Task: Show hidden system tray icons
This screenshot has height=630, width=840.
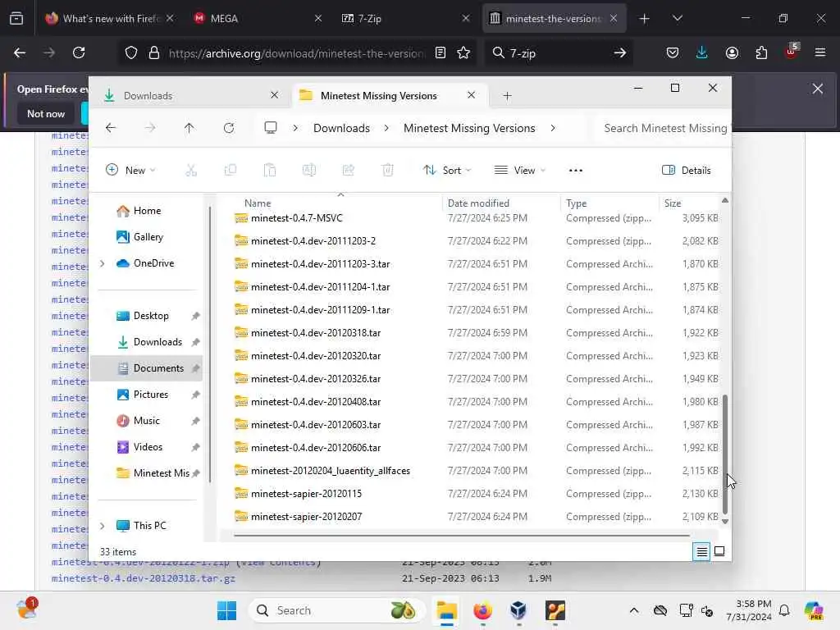Action: tap(634, 610)
